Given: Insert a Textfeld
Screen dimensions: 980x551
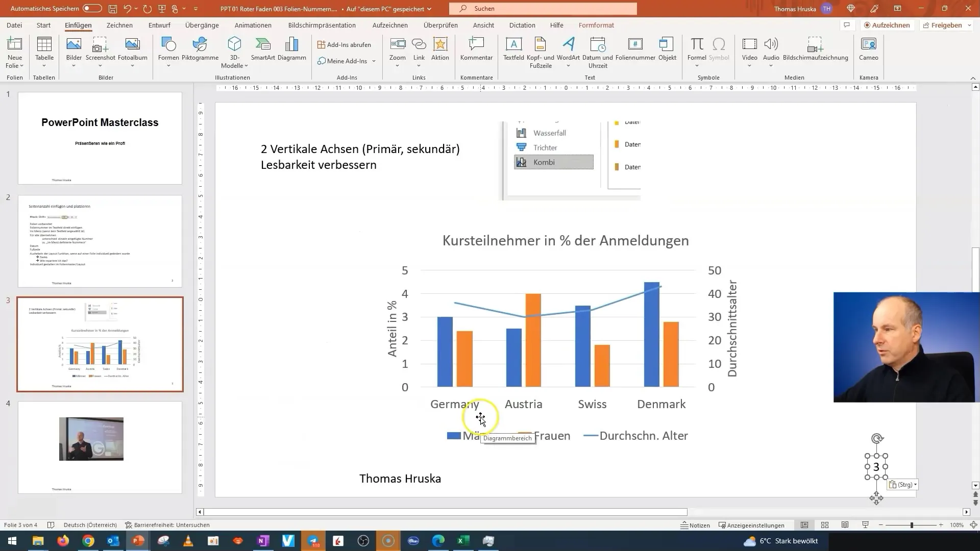Looking at the screenshot, I should coord(513,49).
